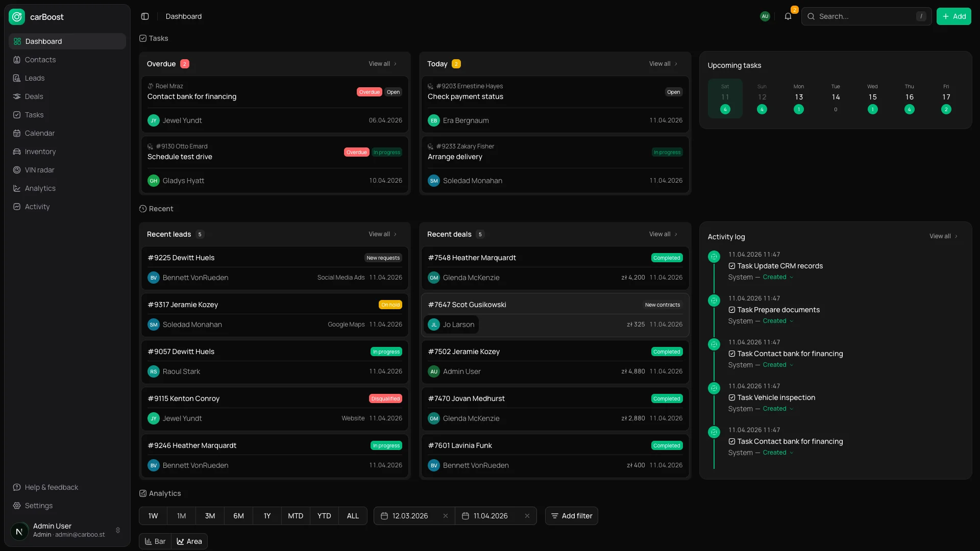Viewport: 980px width, 551px height.
Task: Open Calendar menu item
Action: click(39, 133)
